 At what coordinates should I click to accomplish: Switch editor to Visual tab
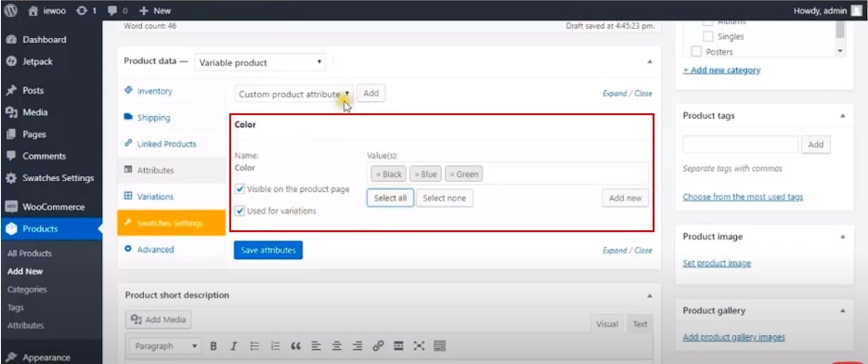click(x=607, y=324)
